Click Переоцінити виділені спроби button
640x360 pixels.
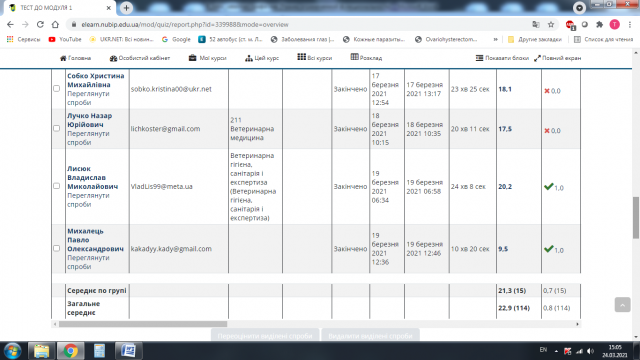coord(265,336)
